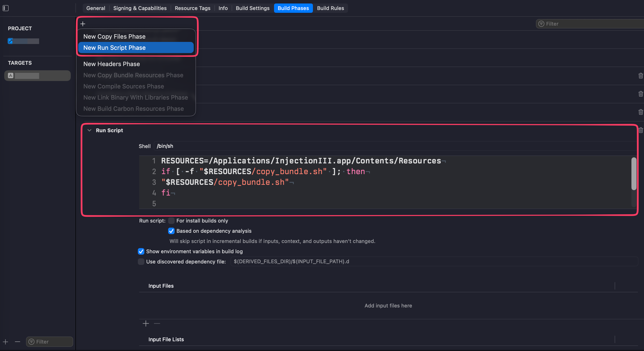Toggle the navigator sidebar icon
The width and height of the screenshot is (644, 351).
pos(6,8)
